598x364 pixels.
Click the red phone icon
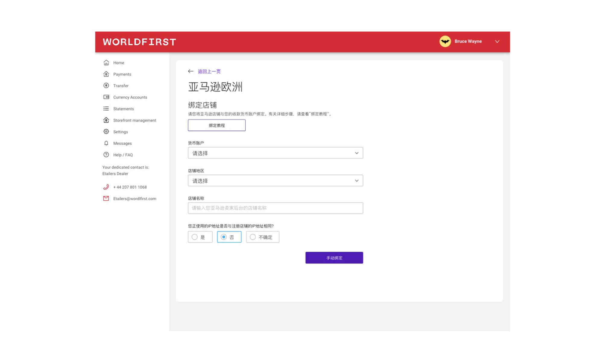(106, 187)
